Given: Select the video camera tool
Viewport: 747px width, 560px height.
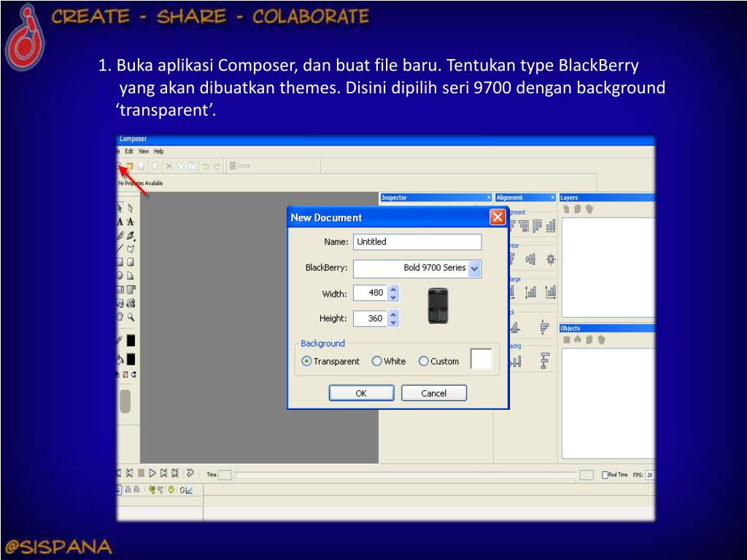Looking at the screenshot, I should (x=131, y=303).
